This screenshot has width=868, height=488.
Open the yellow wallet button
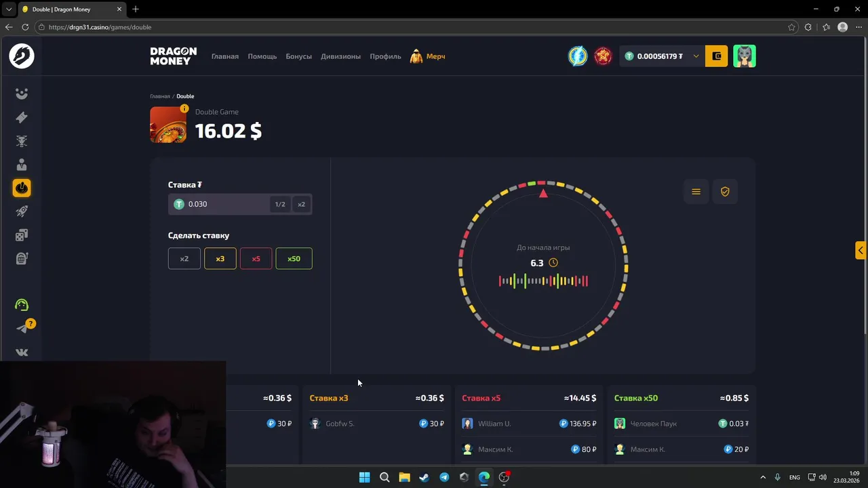[x=717, y=56]
